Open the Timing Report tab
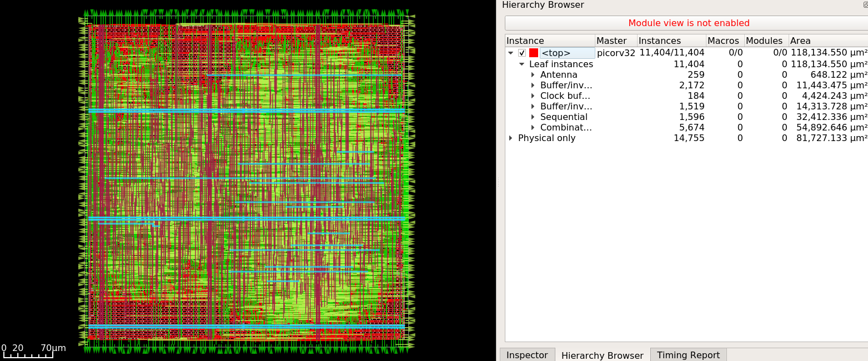 [x=688, y=355]
